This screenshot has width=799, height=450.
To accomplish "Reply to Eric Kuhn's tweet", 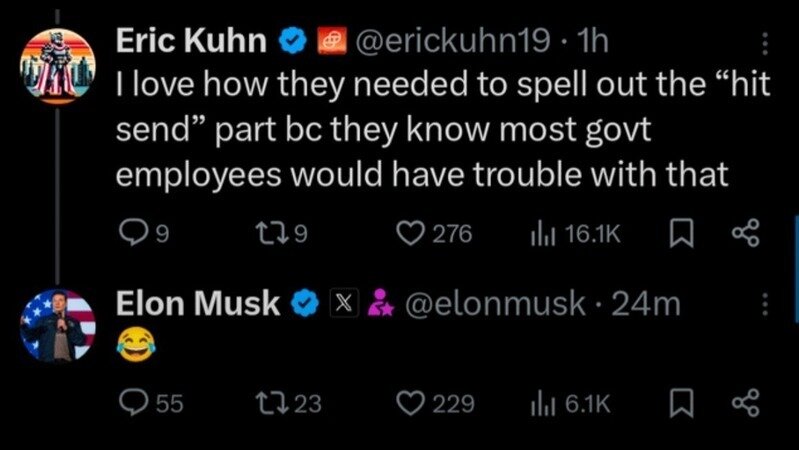I will click(131, 233).
